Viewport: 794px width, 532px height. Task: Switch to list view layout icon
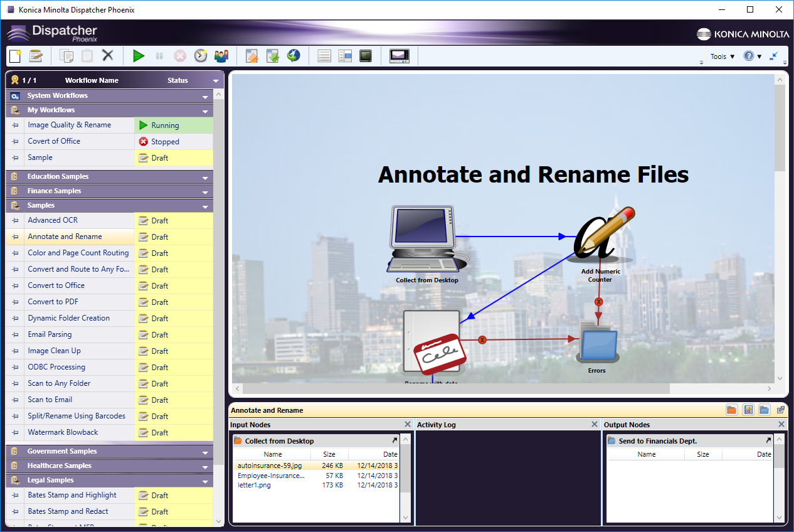point(324,56)
